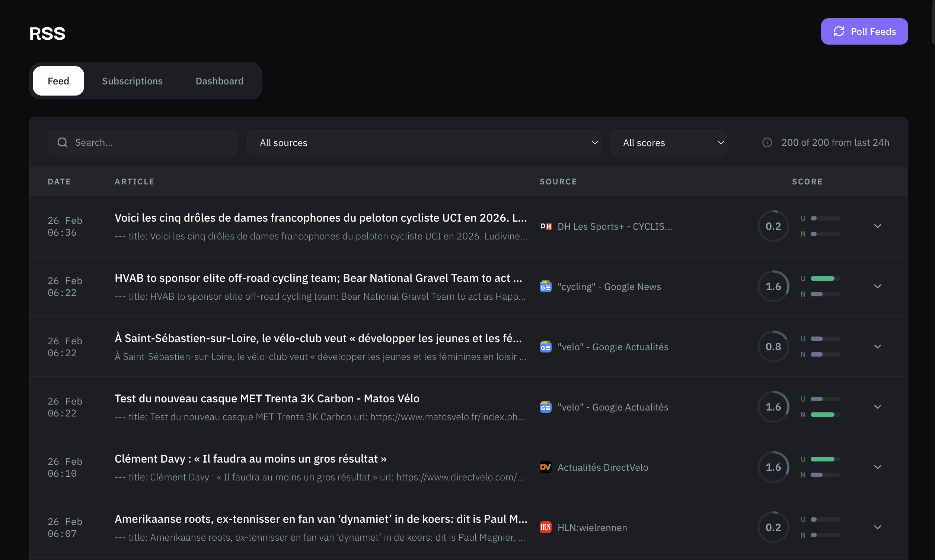Click inside the Search field
Viewport: 935px width, 560px height.
click(144, 142)
